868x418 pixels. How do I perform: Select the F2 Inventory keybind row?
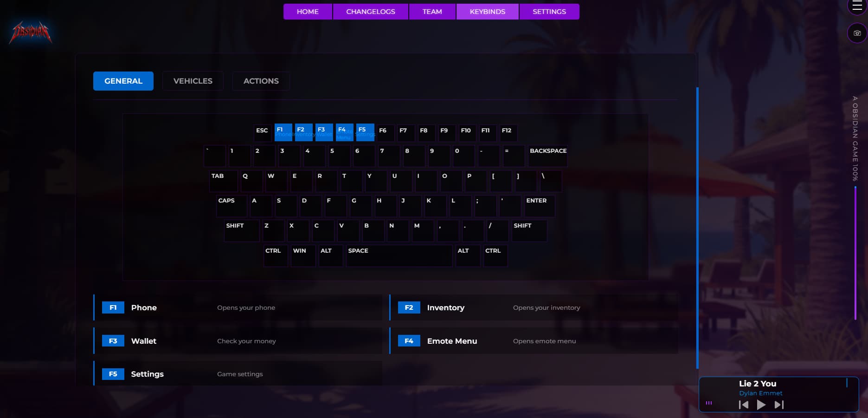point(534,307)
